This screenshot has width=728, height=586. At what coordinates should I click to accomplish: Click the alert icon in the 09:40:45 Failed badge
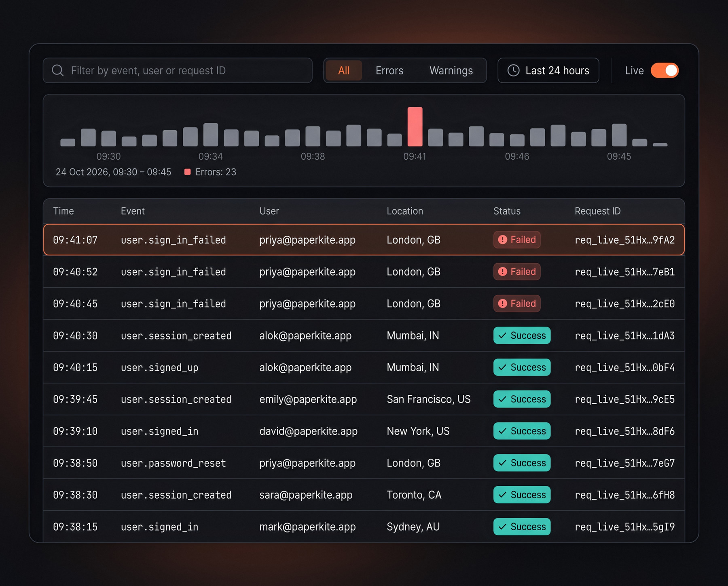point(502,304)
